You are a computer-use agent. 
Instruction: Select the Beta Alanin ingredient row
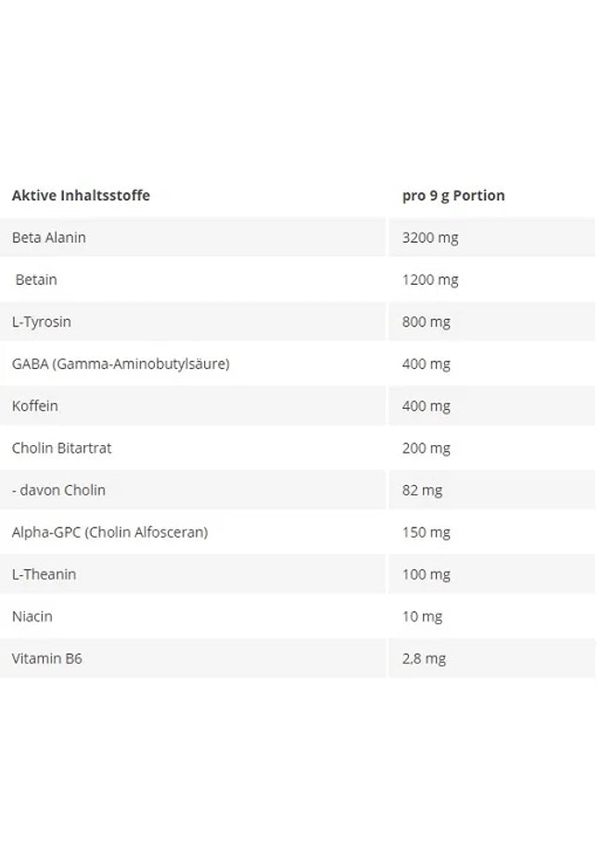click(49, 237)
